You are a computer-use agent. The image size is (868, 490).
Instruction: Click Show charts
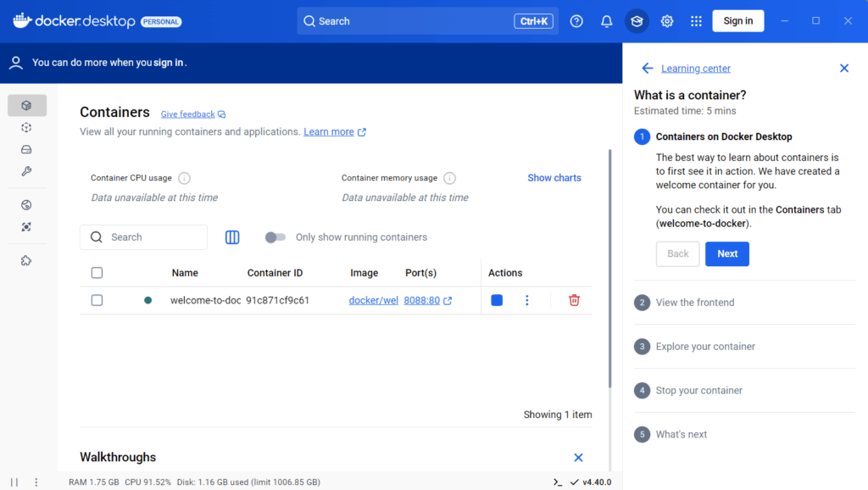(x=554, y=178)
